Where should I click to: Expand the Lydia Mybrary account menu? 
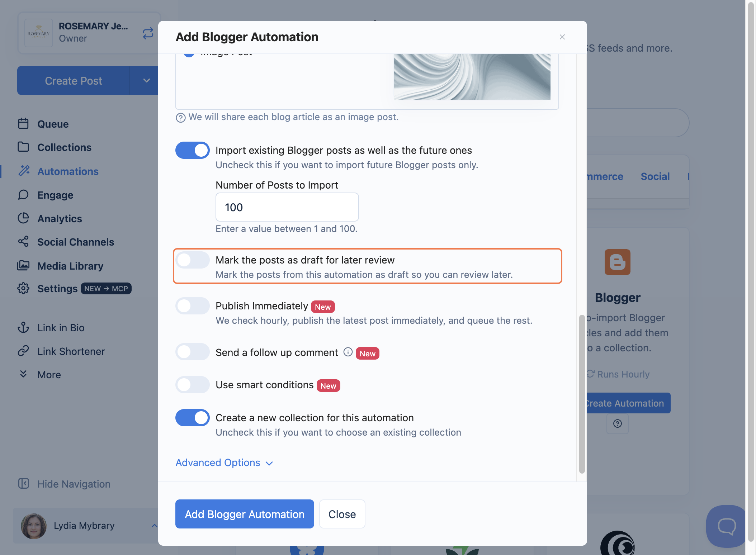[154, 526]
